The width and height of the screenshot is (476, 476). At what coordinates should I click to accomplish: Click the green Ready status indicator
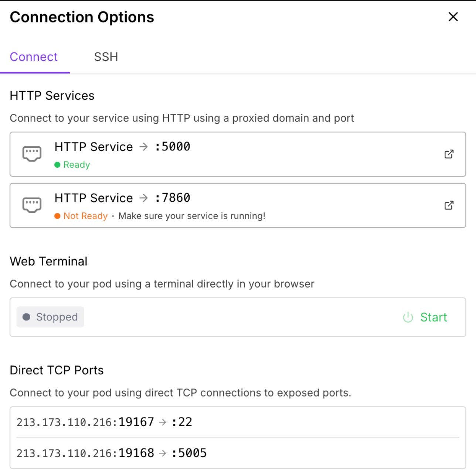[72, 165]
